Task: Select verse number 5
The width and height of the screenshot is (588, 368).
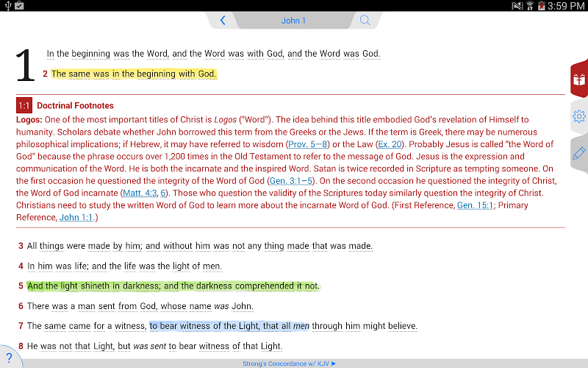Action: 21,286
